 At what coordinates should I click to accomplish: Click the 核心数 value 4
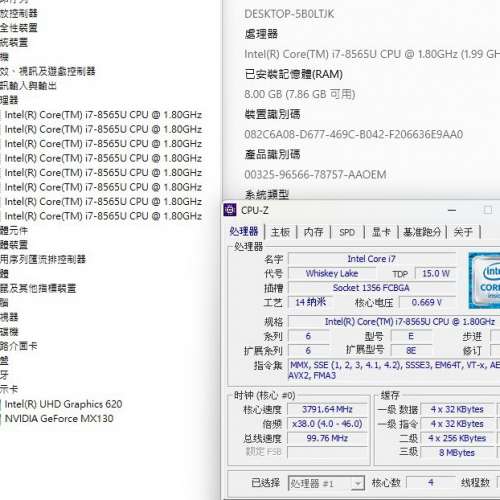point(431,482)
